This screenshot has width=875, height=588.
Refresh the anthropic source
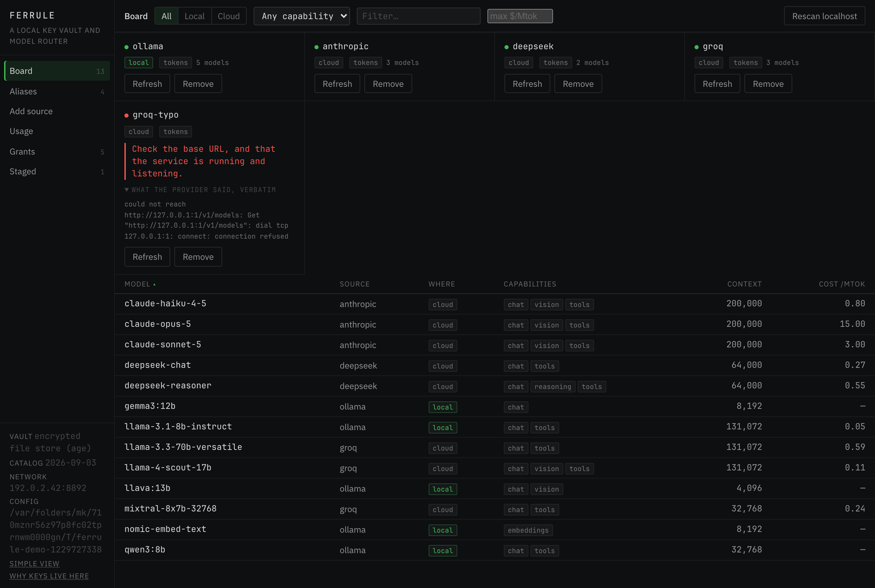(x=337, y=84)
